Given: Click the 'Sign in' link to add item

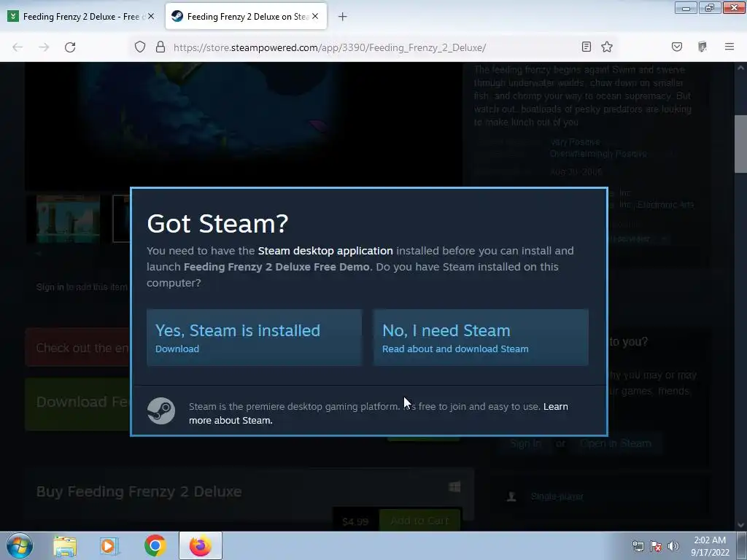Looking at the screenshot, I should tap(50, 287).
